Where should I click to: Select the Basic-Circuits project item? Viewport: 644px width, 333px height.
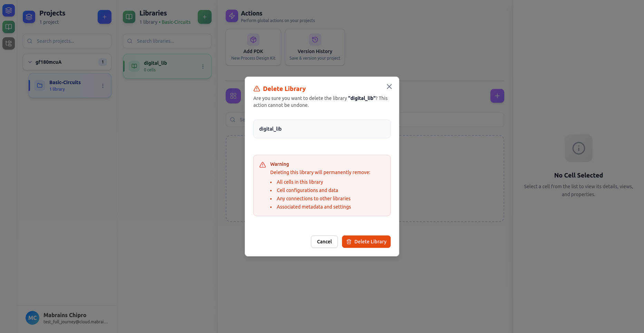pyautogui.click(x=65, y=85)
